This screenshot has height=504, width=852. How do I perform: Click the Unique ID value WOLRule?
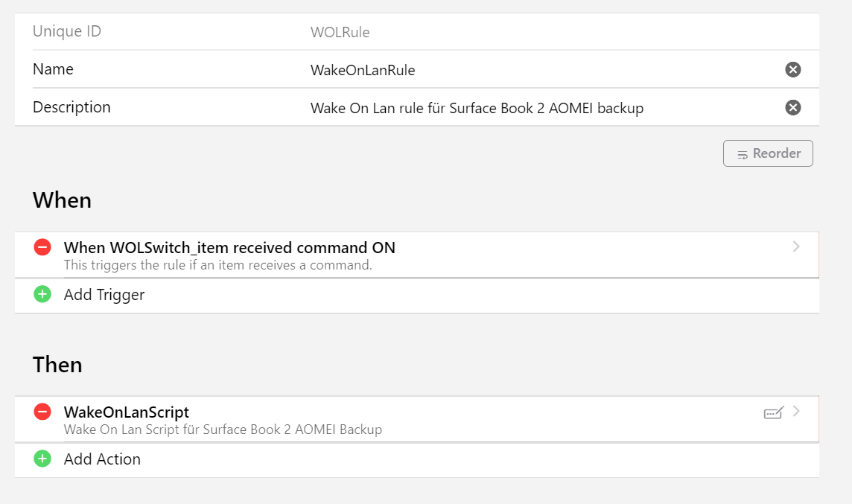pyautogui.click(x=340, y=32)
